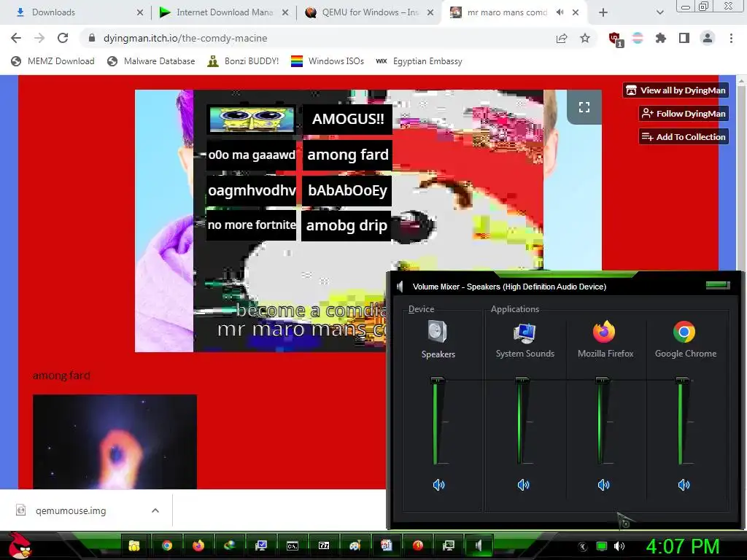Close the QEMU for Windows tab
This screenshot has height=560, width=747.
(x=430, y=12)
